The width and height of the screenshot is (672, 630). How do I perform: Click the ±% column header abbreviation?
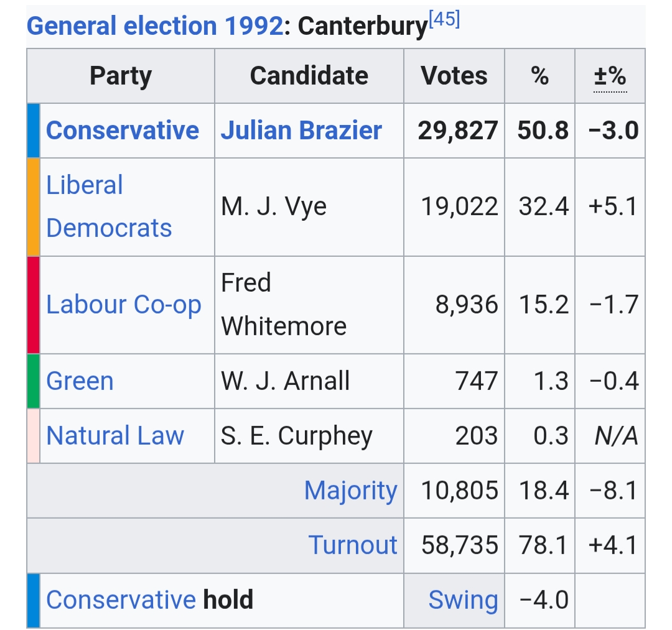[x=610, y=76]
